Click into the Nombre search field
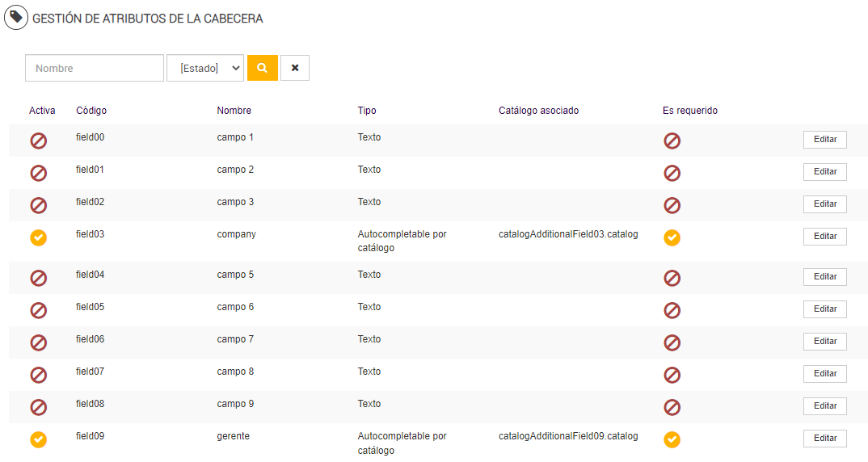The image size is (868, 462). pyautogui.click(x=95, y=68)
